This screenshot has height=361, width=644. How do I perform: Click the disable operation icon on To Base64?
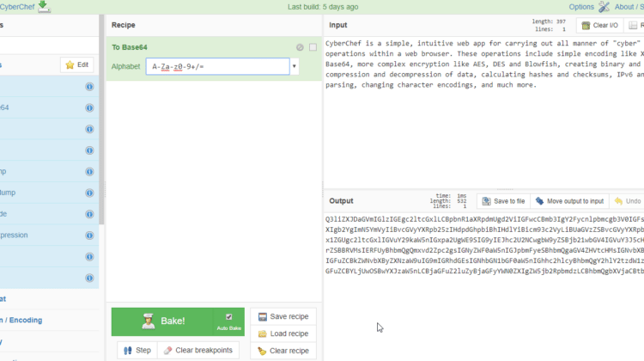pos(301,47)
